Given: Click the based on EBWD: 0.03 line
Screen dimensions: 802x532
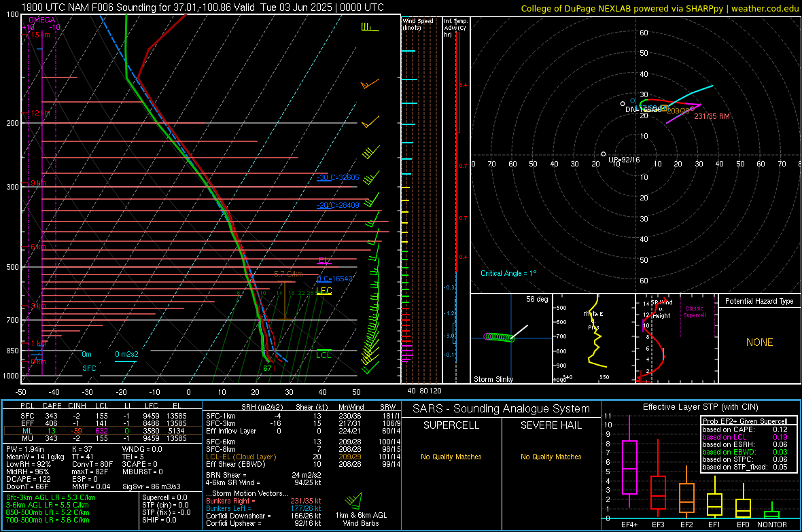Looking at the screenshot, I should [745, 452].
